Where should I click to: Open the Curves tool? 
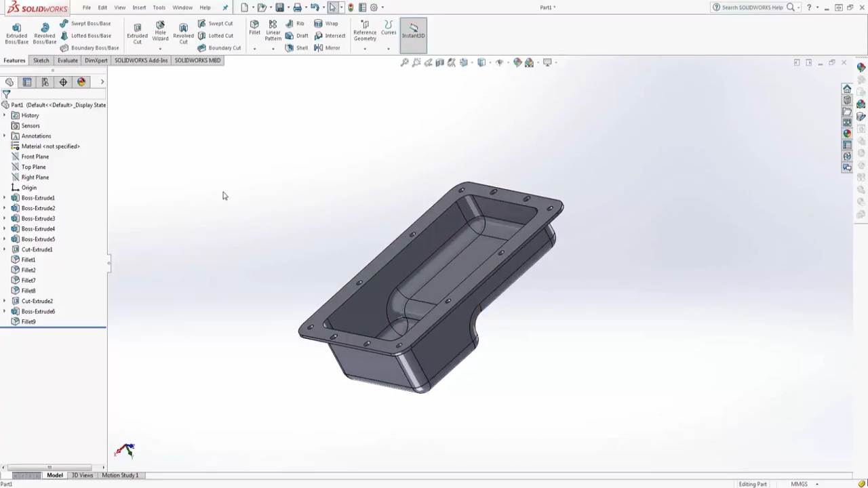pyautogui.click(x=389, y=28)
